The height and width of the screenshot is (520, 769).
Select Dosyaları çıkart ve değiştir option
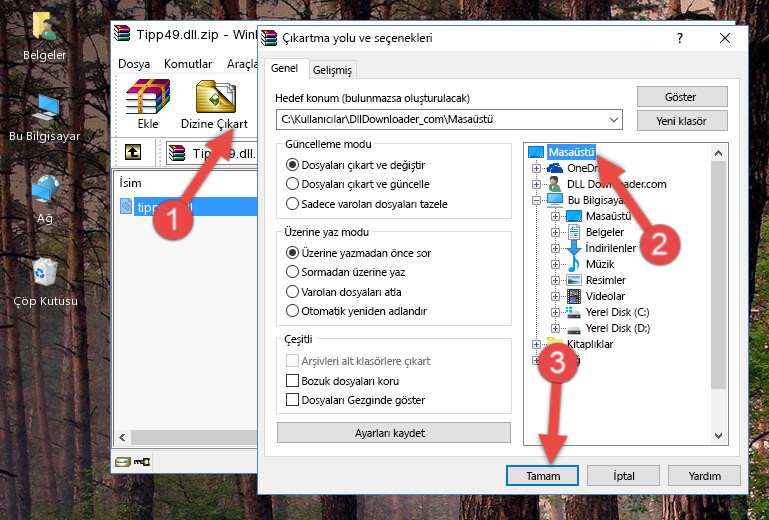pyautogui.click(x=356, y=165)
